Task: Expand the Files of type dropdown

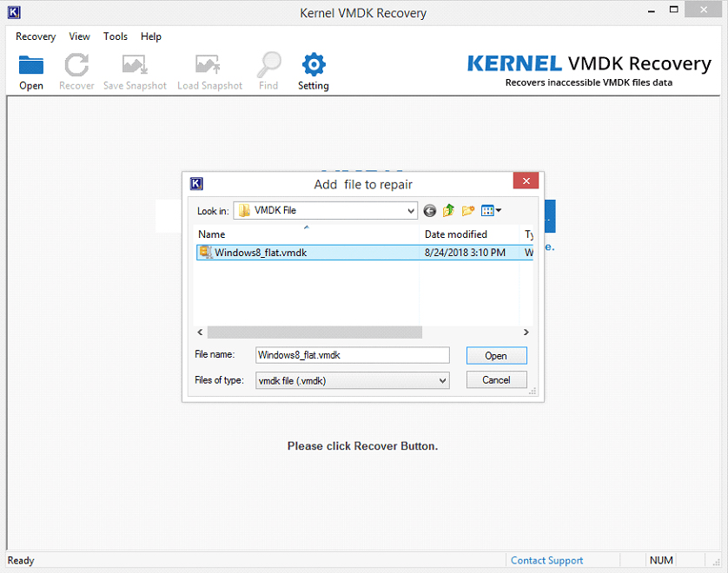Action: tap(443, 381)
